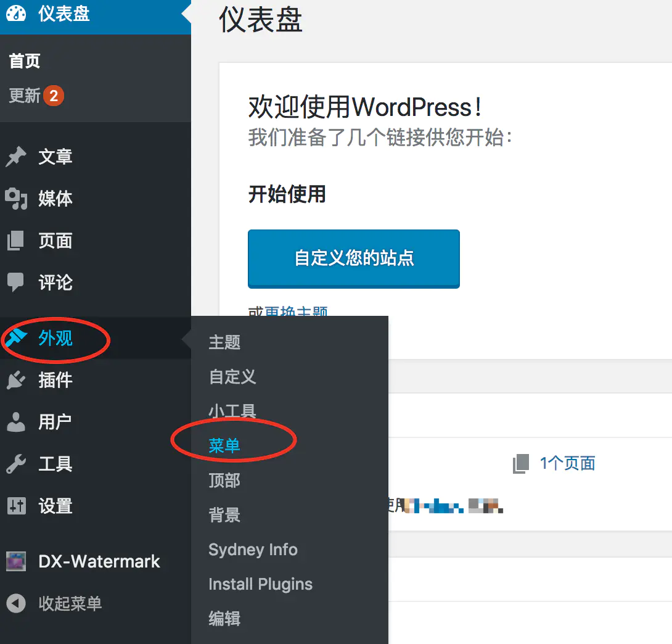Screen dimensions: 672x644
Task: Choose 编辑 from the 外观 submenu
Action: (224, 619)
